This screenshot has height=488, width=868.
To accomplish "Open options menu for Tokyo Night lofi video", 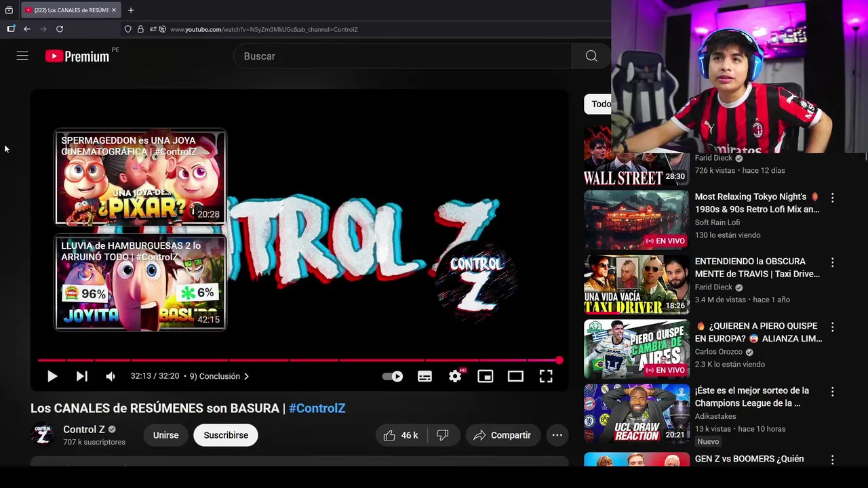I will pos(833,198).
